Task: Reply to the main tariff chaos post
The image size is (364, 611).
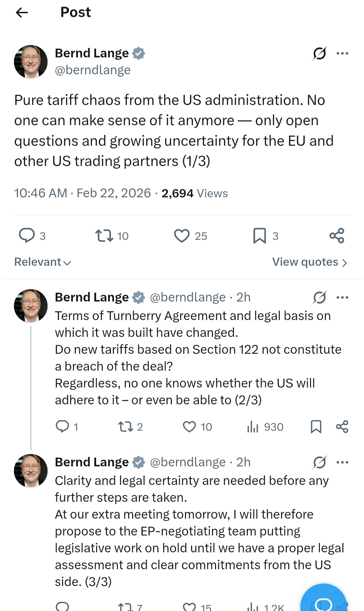Action: coord(27,235)
